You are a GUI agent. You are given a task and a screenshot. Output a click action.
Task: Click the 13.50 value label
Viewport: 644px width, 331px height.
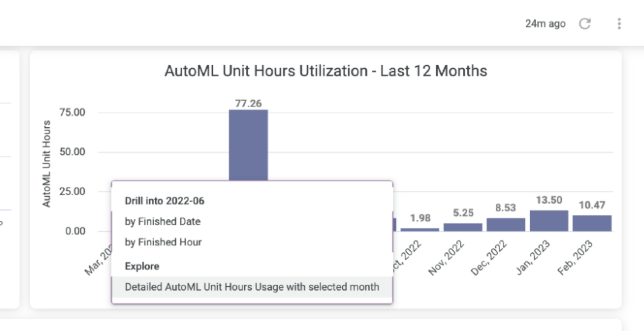click(x=549, y=200)
